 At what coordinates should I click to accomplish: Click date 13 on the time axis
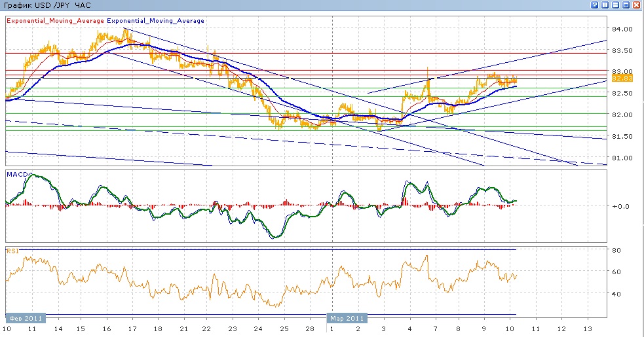587,328
